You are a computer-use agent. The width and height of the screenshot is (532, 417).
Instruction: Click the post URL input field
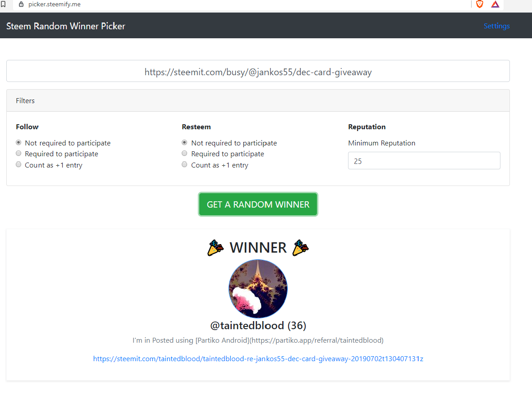[x=258, y=71]
